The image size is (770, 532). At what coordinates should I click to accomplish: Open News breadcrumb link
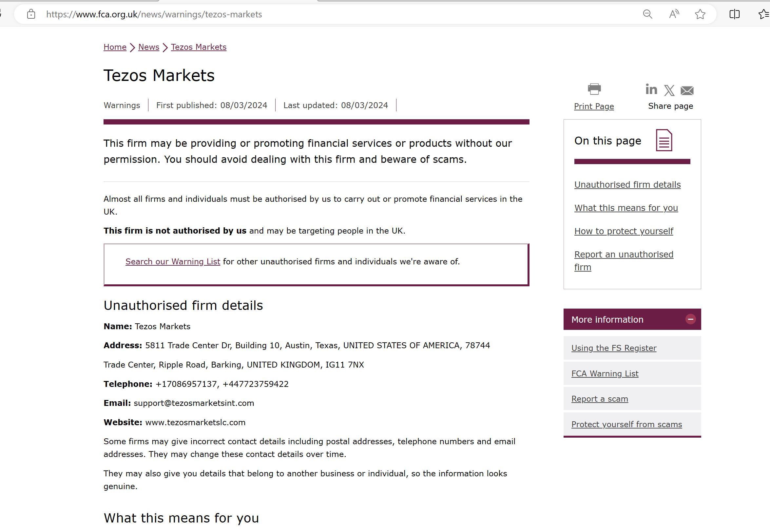149,47
